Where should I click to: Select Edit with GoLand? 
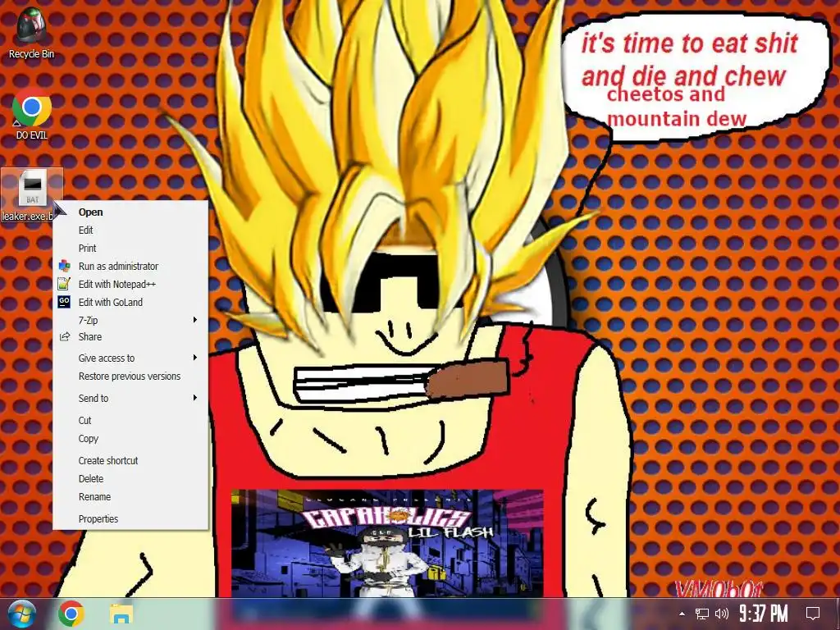(x=130, y=303)
